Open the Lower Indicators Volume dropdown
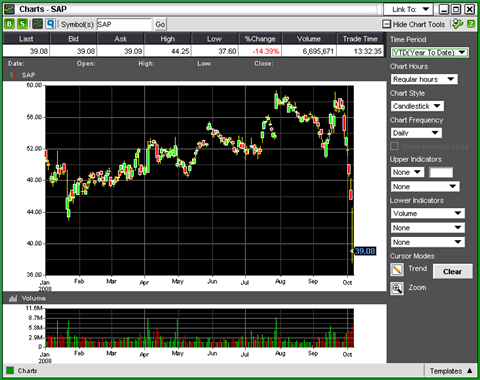 [428, 213]
